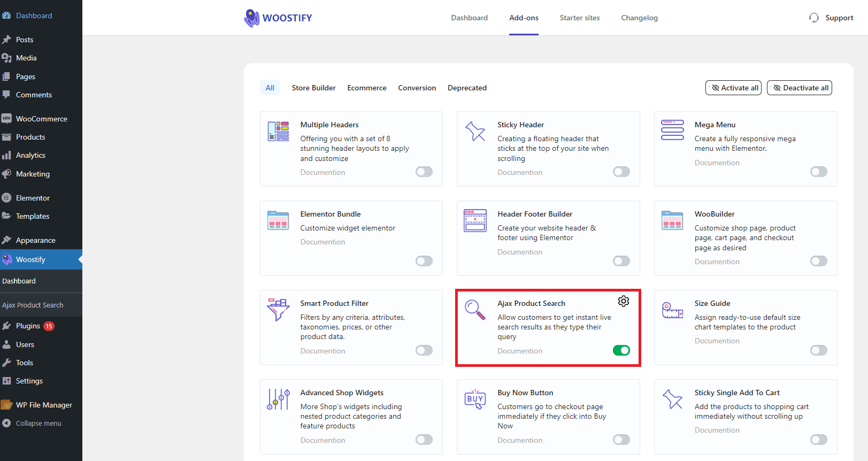Turn on Smart Product Filter toggle

tap(424, 350)
